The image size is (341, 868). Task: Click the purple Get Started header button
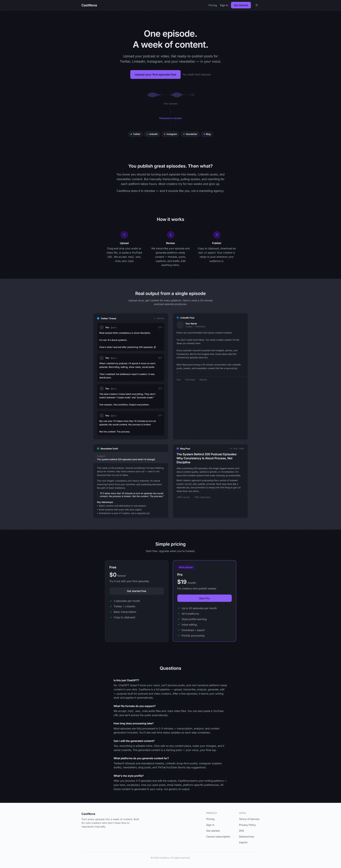(241, 5)
